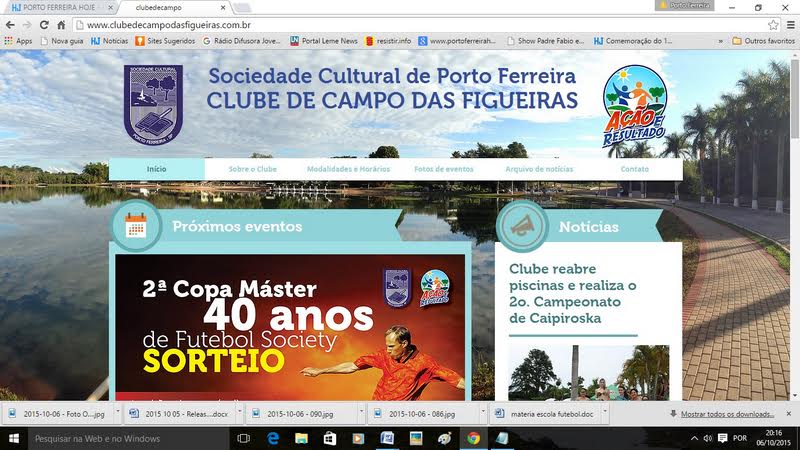This screenshot has height=450, width=800.
Task: Open the Chrome hamburger menu
Action: 789,24
